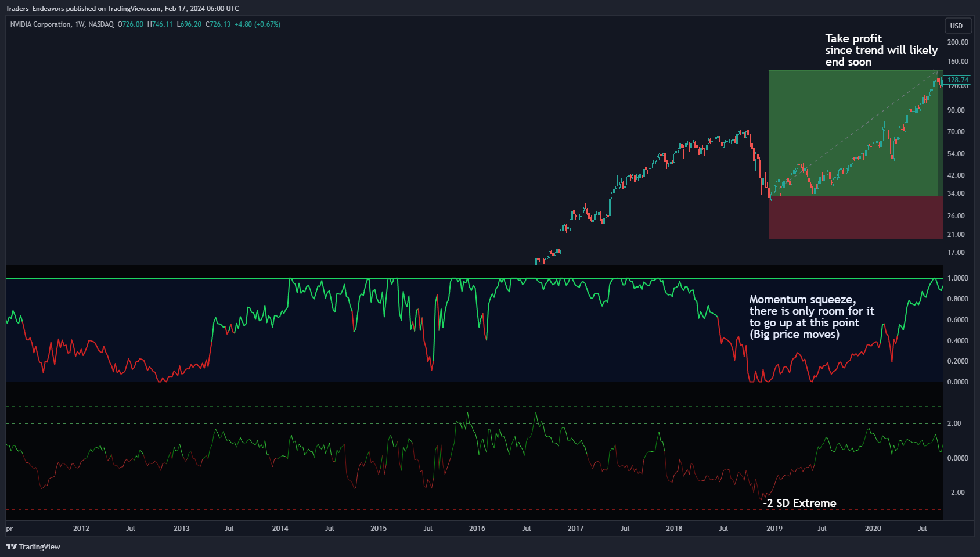Click the 2013 year label on the time axis
The image size is (980, 557).
coord(182,529)
